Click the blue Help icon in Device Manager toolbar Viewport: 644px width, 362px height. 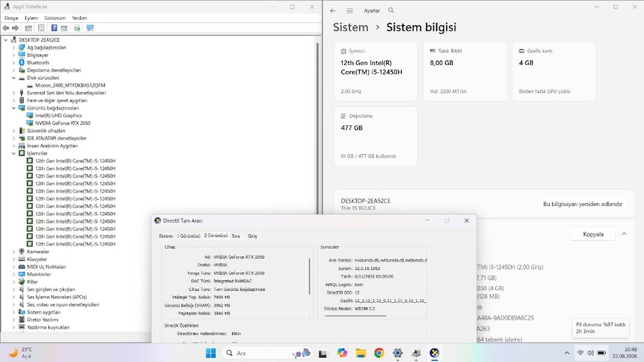(x=54, y=28)
